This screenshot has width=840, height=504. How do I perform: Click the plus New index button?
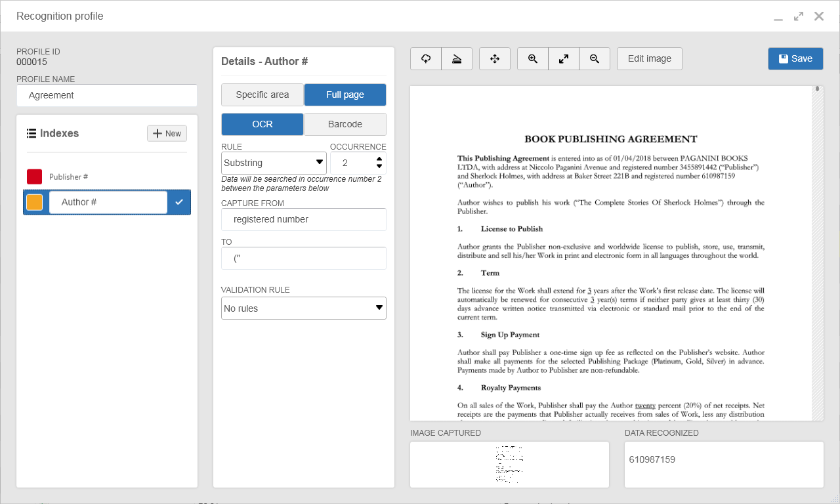[167, 133]
